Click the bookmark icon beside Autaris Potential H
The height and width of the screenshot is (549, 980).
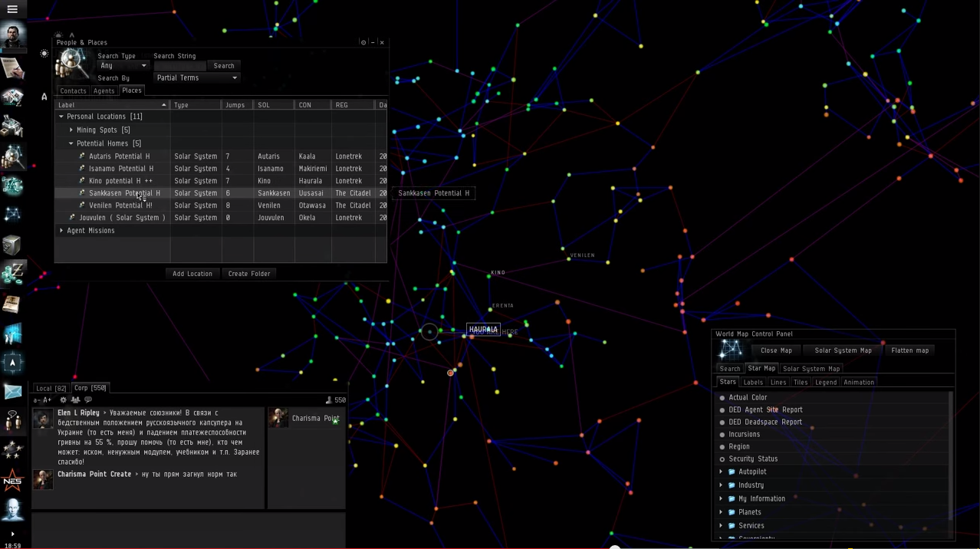pyautogui.click(x=82, y=156)
